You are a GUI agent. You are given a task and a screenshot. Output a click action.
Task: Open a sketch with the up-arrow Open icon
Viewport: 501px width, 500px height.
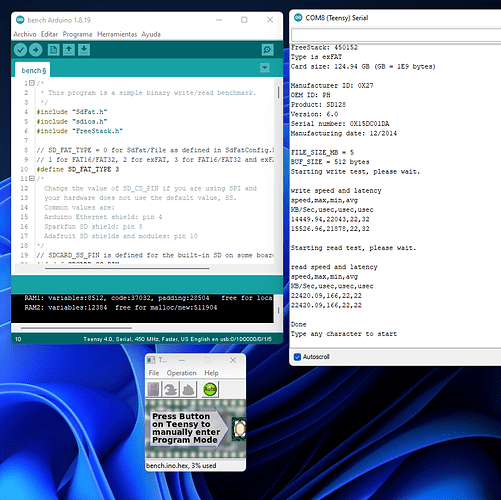(69, 50)
